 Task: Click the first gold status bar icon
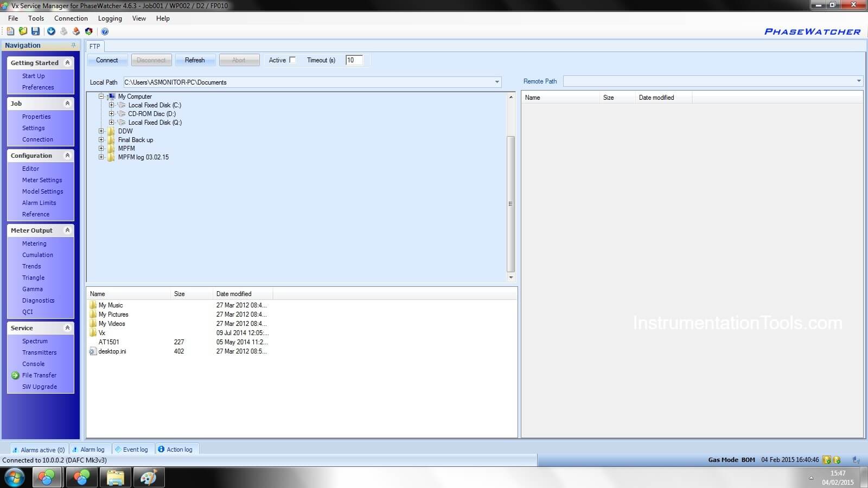pyautogui.click(x=827, y=460)
